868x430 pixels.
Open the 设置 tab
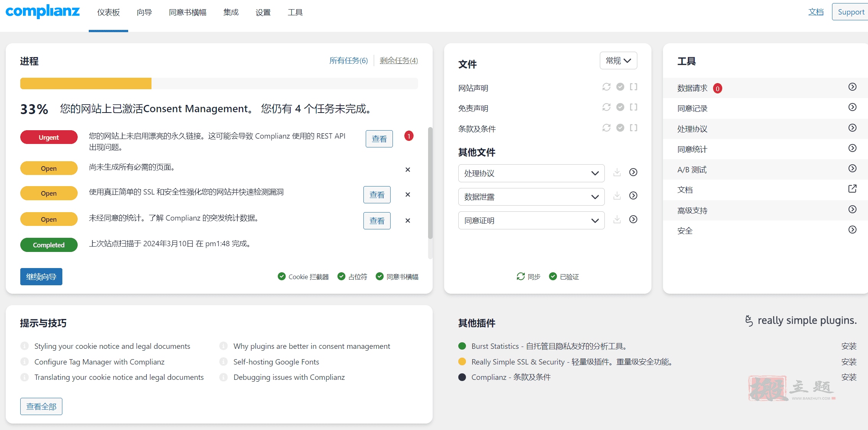pos(263,13)
